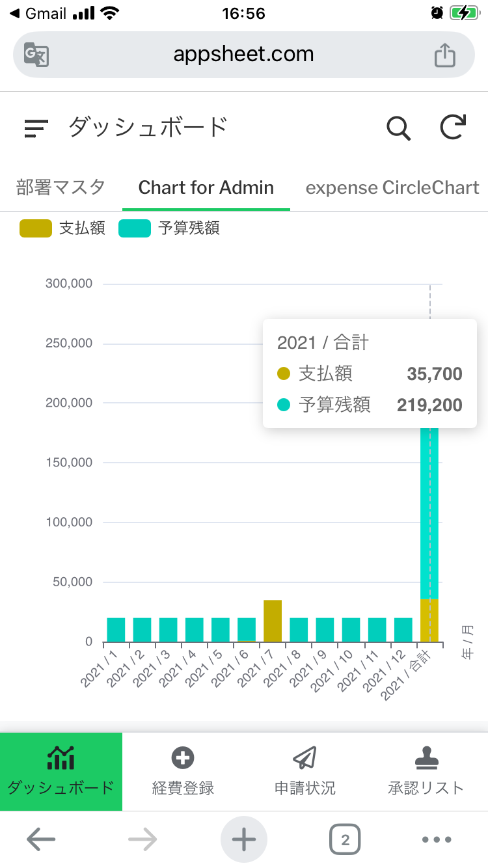Open 申請状況 paper plane tab
Image resolution: width=488 pixels, height=868 pixels.
[305, 772]
